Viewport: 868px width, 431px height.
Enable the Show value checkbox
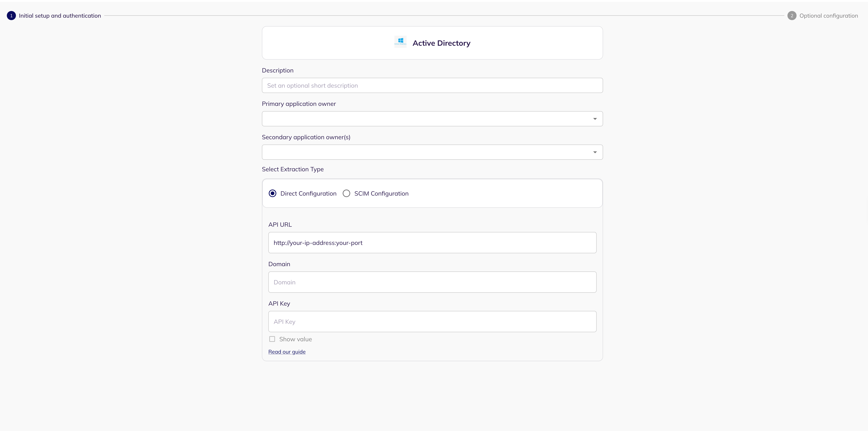point(272,339)
